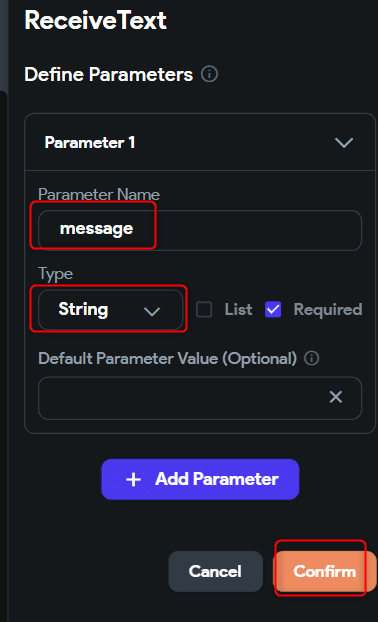Collapse Parameter 1 using its chevron arrow

click(x=343, y=142)
